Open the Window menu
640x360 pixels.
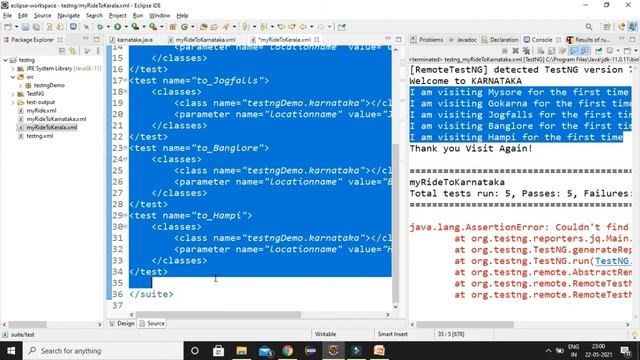(160, 16)
